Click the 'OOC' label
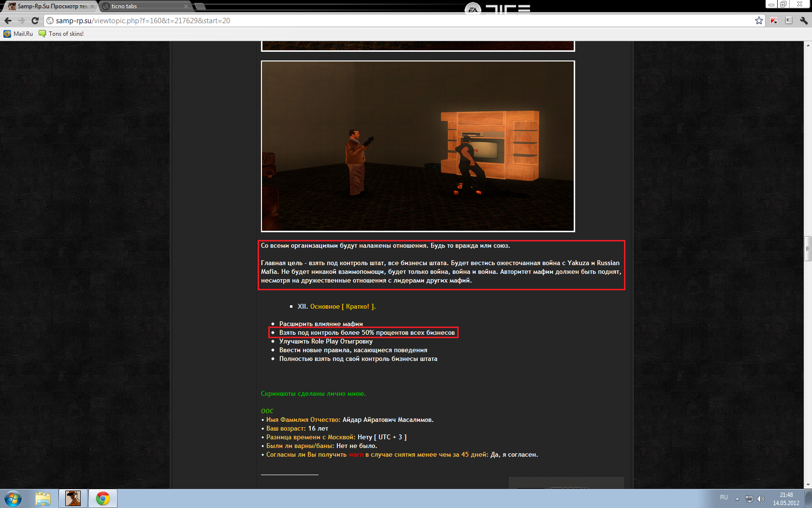812x508 pixels. click(x=267, y=411)
